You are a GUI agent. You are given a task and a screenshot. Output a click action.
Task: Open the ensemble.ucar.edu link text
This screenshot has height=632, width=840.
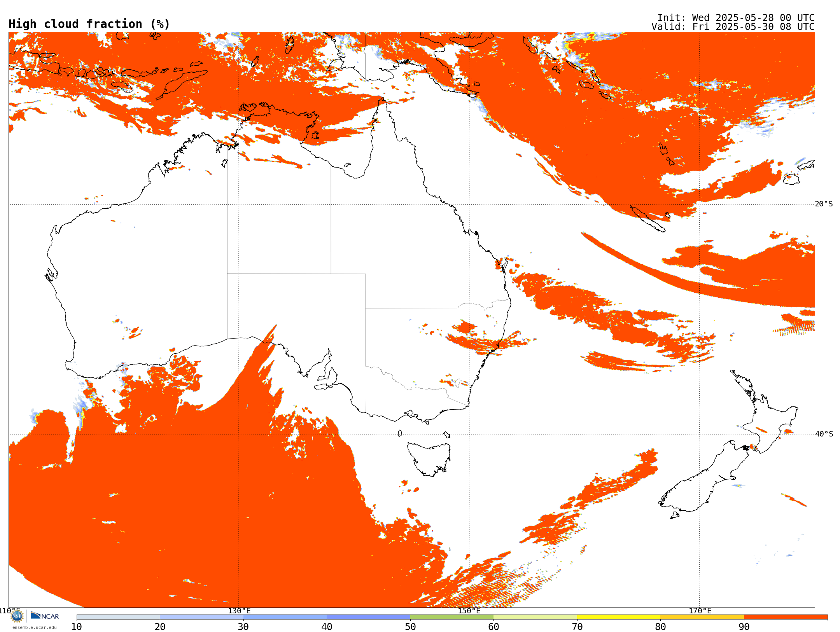tap(35, 627)
